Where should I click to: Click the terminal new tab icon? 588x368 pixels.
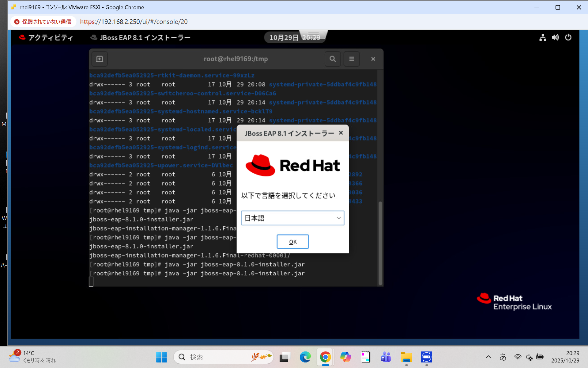(100, 59)
